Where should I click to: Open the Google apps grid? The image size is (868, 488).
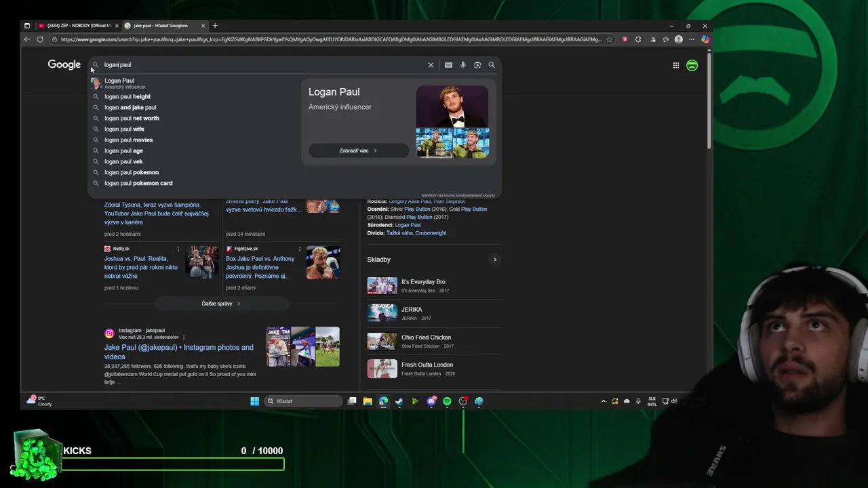[676, 65]
